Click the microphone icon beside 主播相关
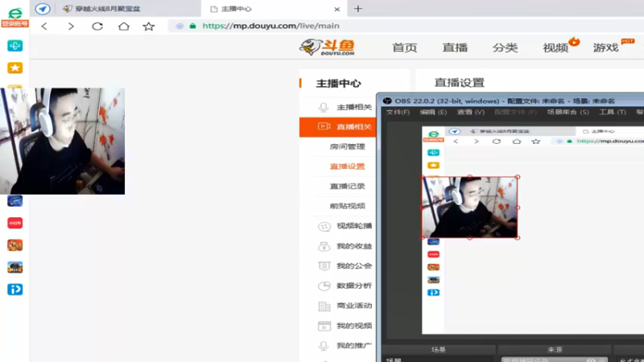Image resolution: width=644 pixels, height=362 pixels. (324, 107)
